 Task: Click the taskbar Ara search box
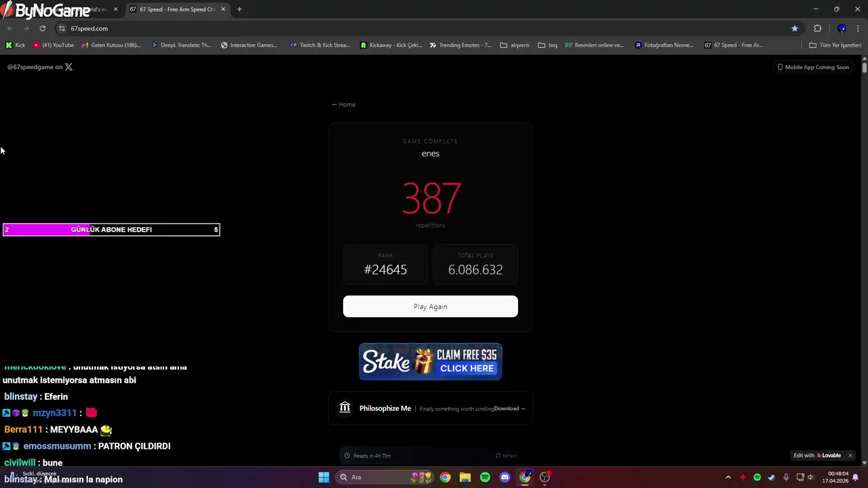385,477
